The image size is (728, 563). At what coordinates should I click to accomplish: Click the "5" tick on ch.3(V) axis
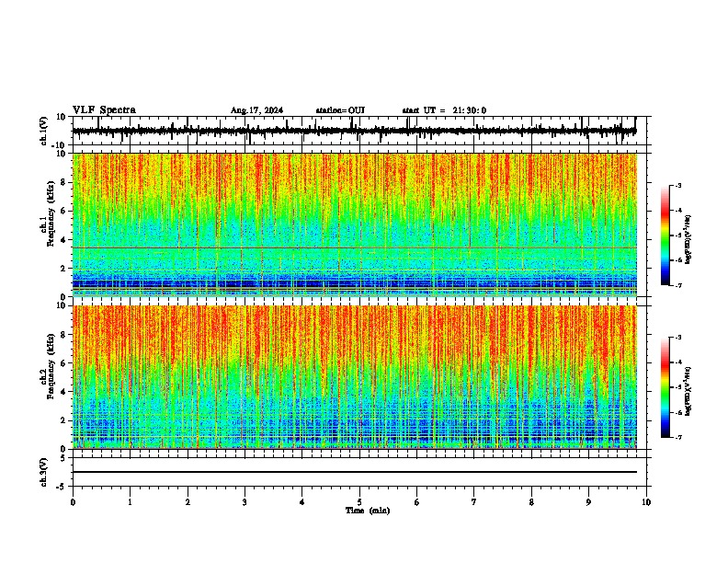63,458
